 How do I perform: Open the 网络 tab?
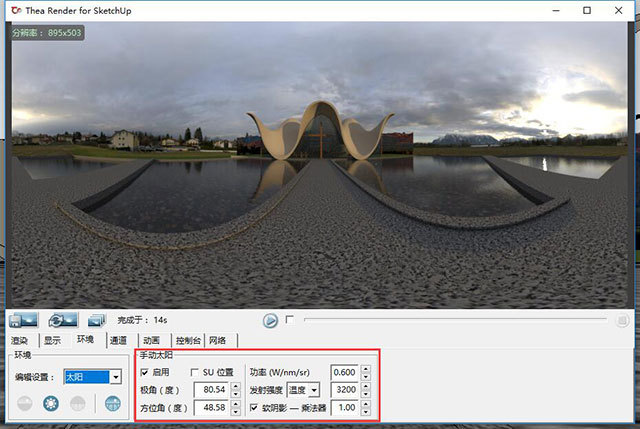click(x=218, y=340)
